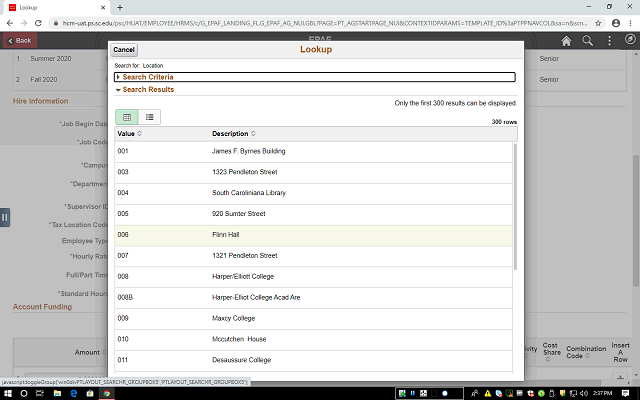Viewport: 640px width, 400px height.
Task: Sort by Description column header
Action: (x=233, y=134)
